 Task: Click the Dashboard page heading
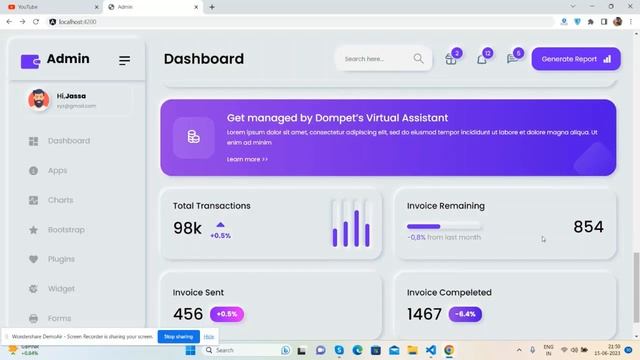pos(204,59)
